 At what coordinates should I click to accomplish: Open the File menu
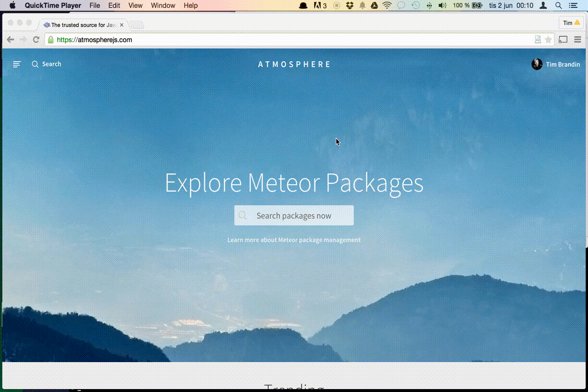(x=95, y=5)
